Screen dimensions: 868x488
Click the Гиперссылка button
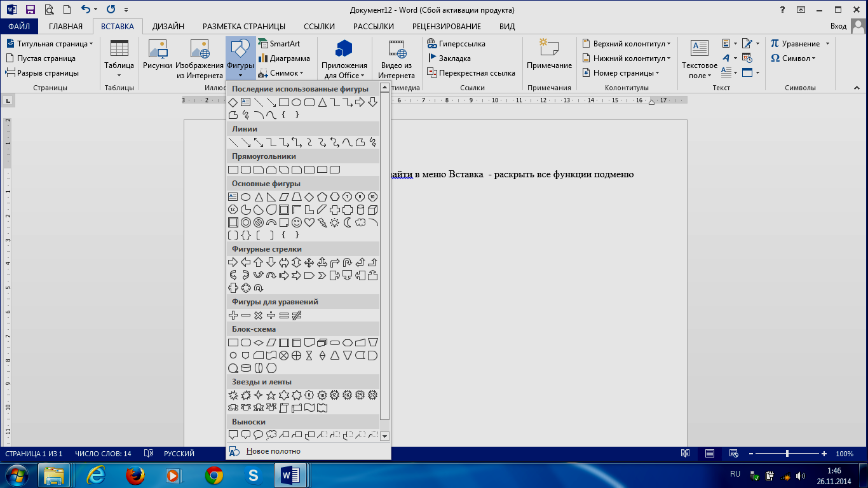pyautogui.click(x=456, y=44)
